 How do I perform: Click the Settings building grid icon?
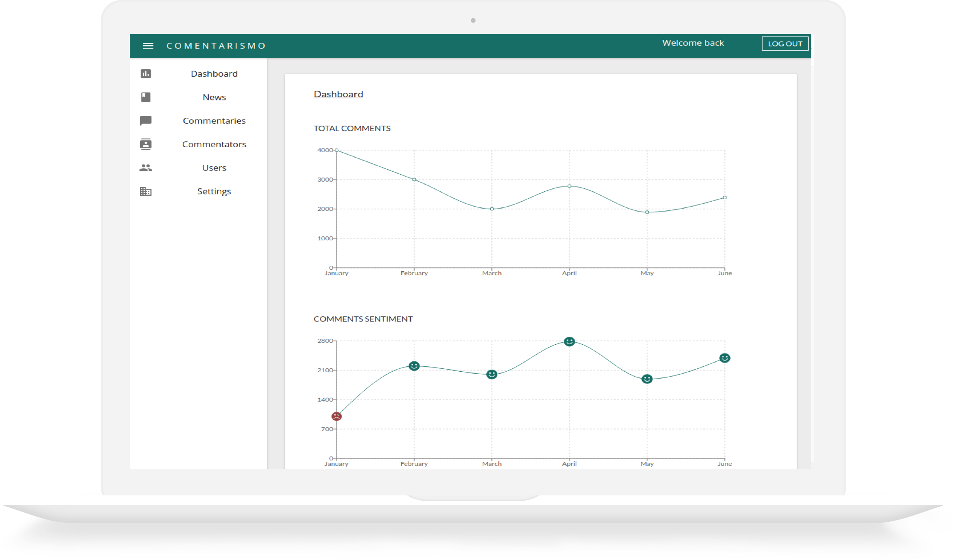(x=146, y=191)
